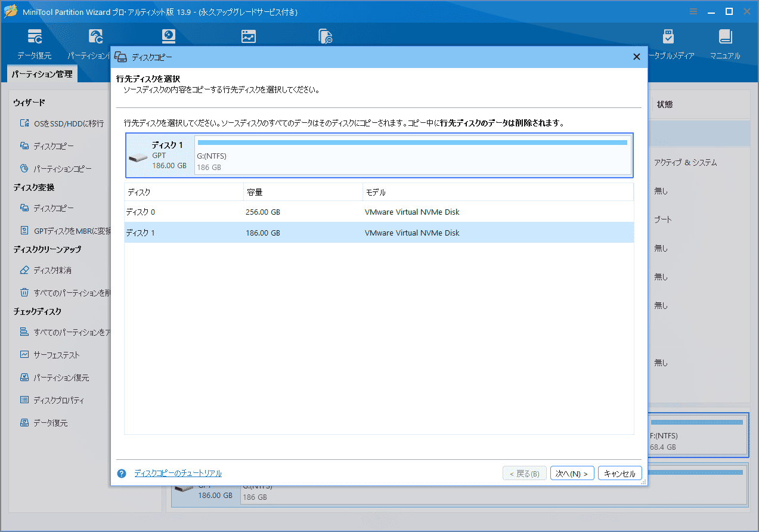Select GPTディスクをMBRに変換 in sidebar
759x532 pixels.
[65, 231]
